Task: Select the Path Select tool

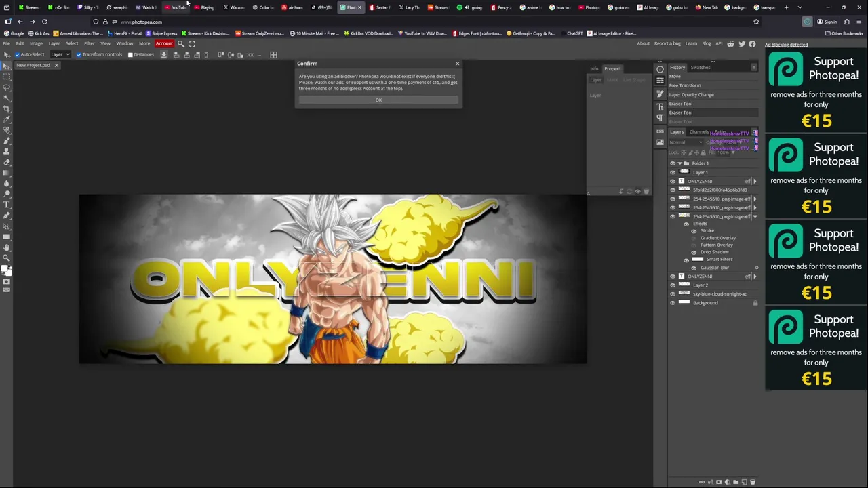Action: [7, 226]
